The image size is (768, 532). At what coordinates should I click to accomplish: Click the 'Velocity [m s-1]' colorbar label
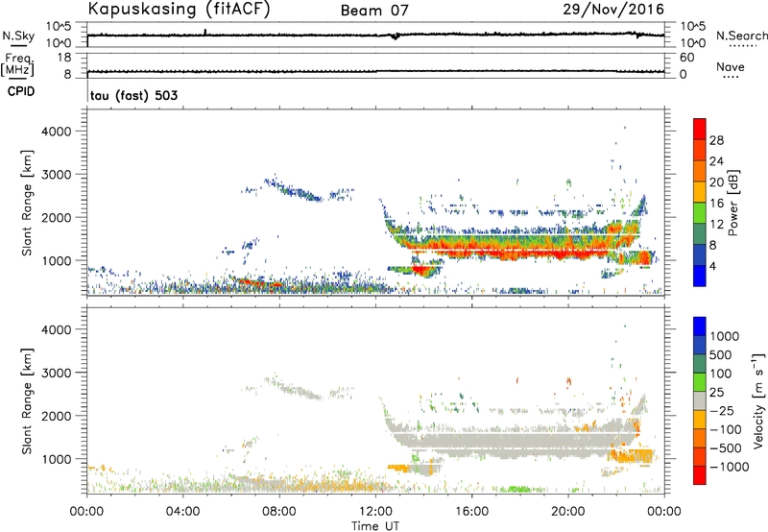[758, 400]
